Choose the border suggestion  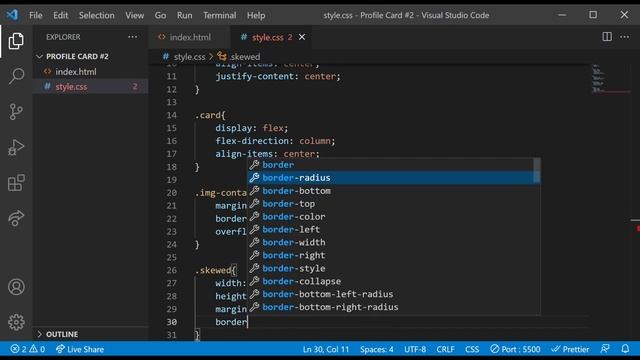[x=393, y=164]
